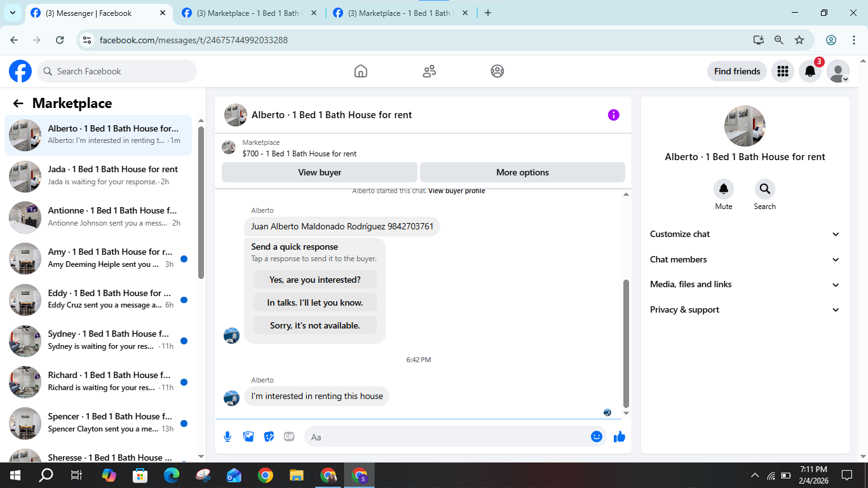
Task: Open Sydney's conversation in the list
Action: tap(98, 341)
